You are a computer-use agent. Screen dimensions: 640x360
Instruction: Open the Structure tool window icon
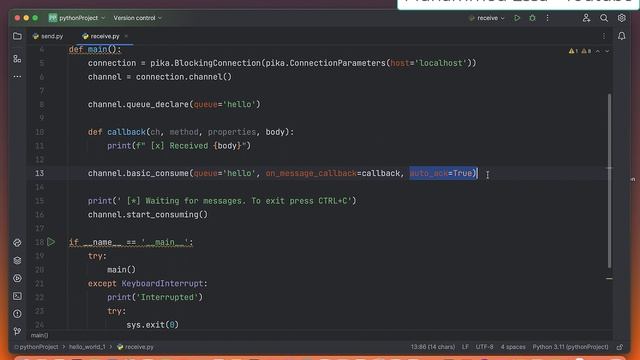(17, 59)
